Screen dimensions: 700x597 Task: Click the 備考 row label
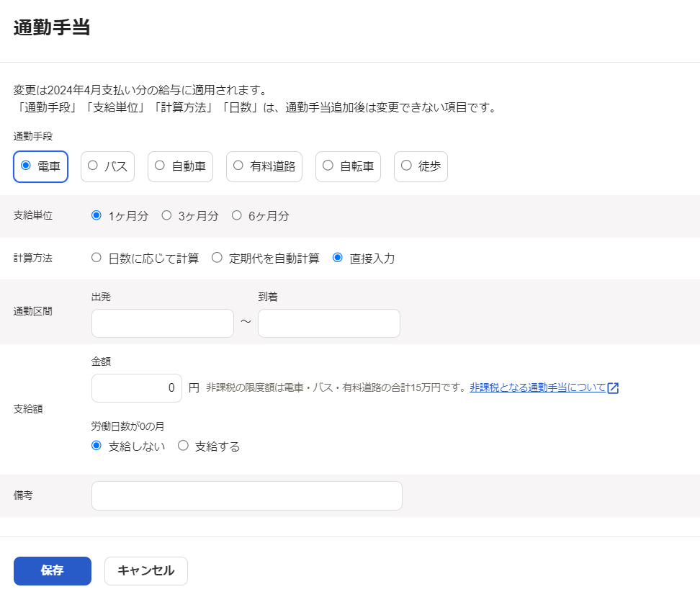(x=23, y=495)
